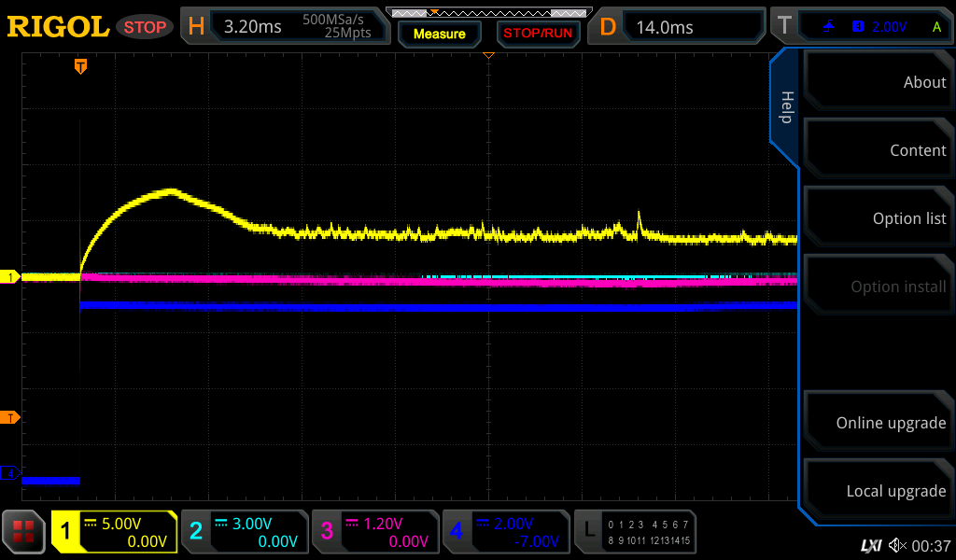Open the function navigation icon with red squares
The image size is (956, 560).
pos(24,533)
